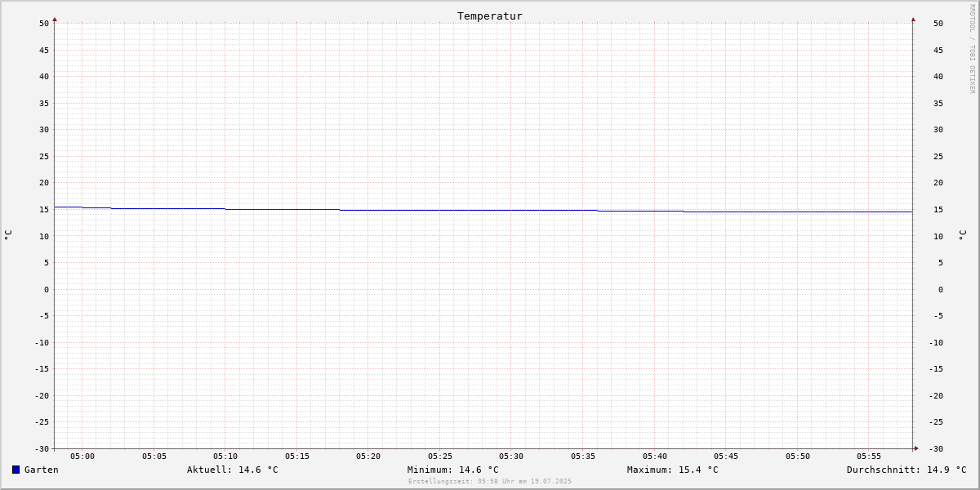Select the 05:15 time axis label
This screenshot has height=490, width=980.
pos(297,456)
